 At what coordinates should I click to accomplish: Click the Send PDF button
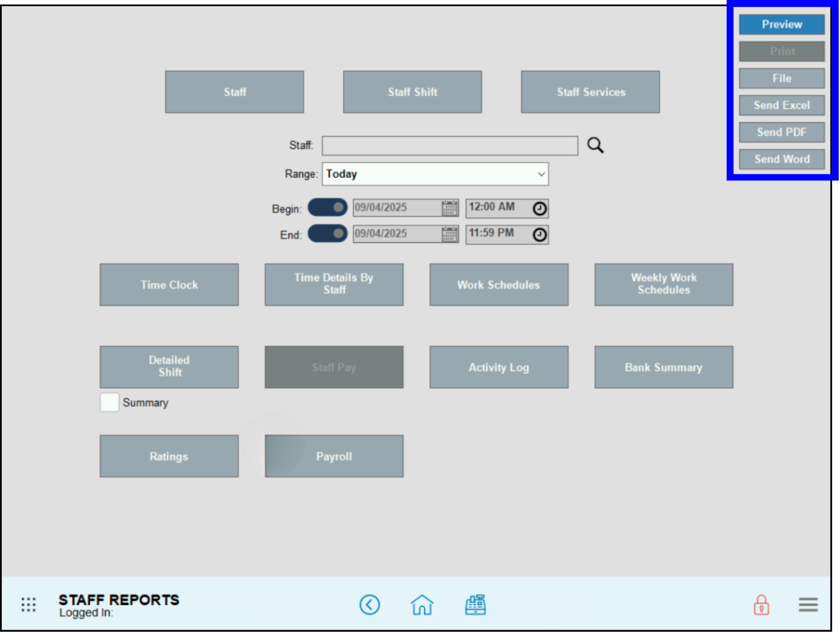781,132
